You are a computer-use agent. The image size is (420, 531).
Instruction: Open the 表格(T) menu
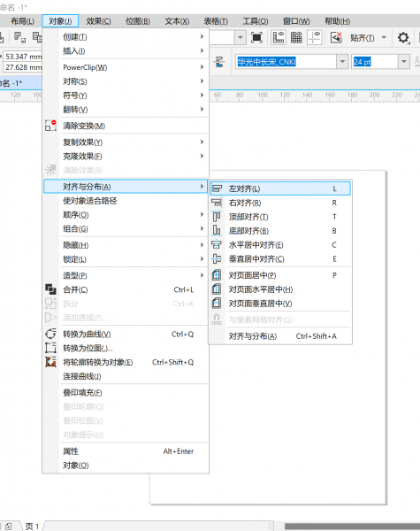point(216,21)
